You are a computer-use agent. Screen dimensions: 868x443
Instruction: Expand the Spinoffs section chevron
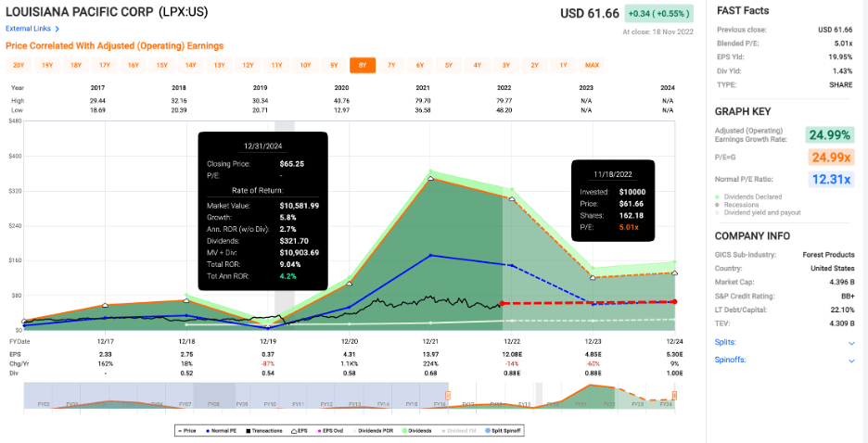[x=851, y=361]
